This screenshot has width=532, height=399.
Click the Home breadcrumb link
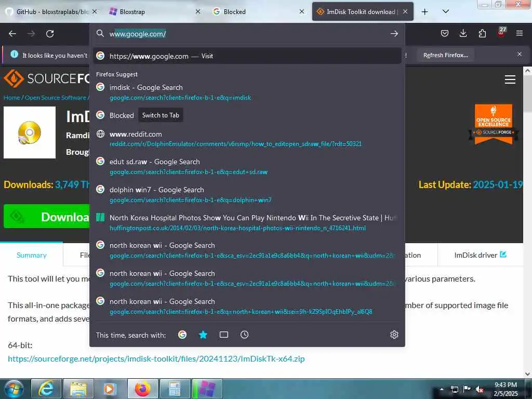12,98
